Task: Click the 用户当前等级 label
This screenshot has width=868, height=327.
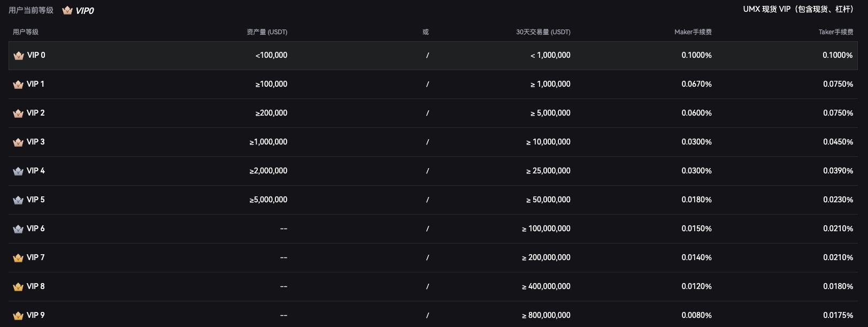Action: pos(31,10)
